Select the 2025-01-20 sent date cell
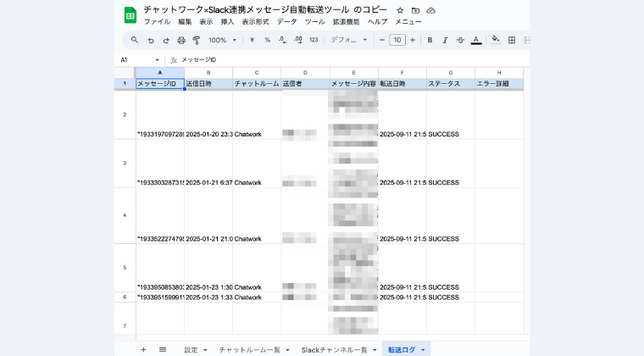Viewport: 644px width, 356px height. click(208, 115)
